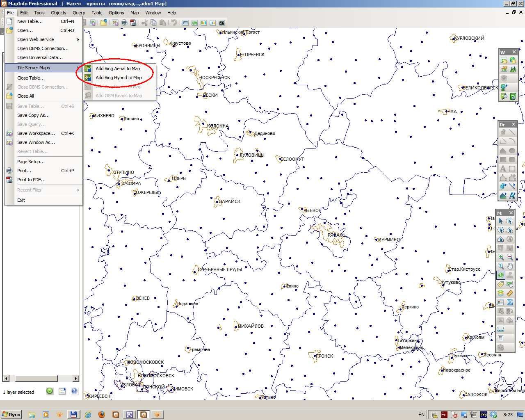Select the Info tool
The image size is (525, 420).
[x=501, y=275]
